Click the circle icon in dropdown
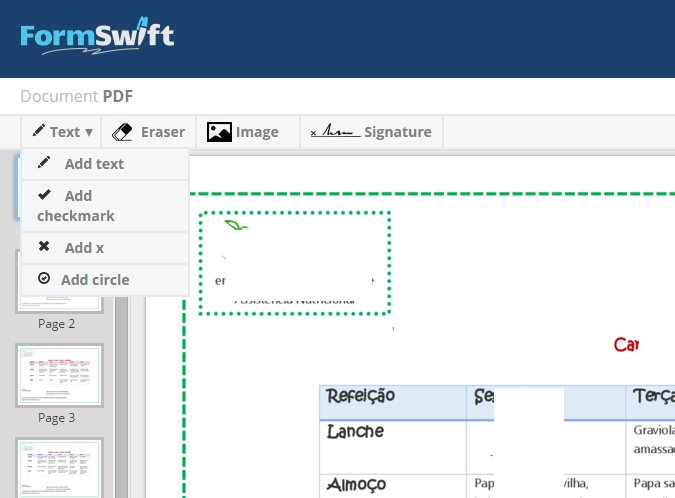 point(44,279)
